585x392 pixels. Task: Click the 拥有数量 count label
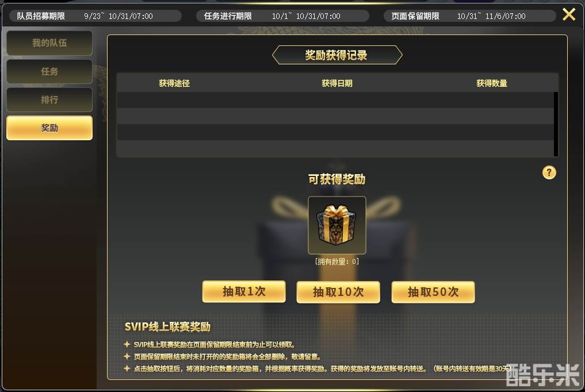(x=337, y=262)
